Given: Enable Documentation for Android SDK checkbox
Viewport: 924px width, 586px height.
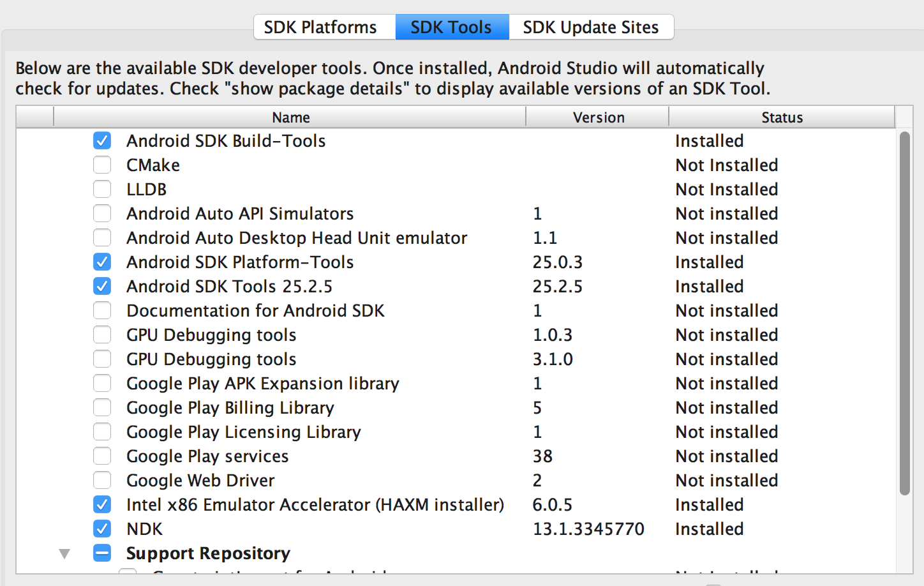Looking at the screenshot, I should coord(102,310).
